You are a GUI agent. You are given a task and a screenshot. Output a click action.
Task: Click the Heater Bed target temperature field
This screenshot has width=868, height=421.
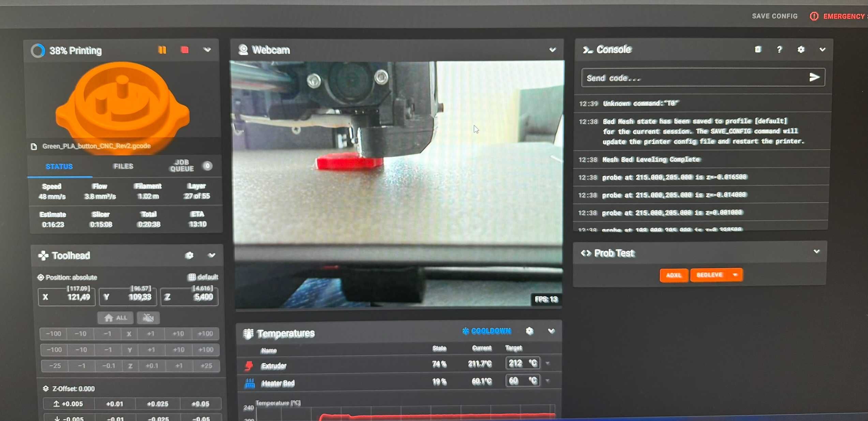pyautogui.click(x=523, y=381)
